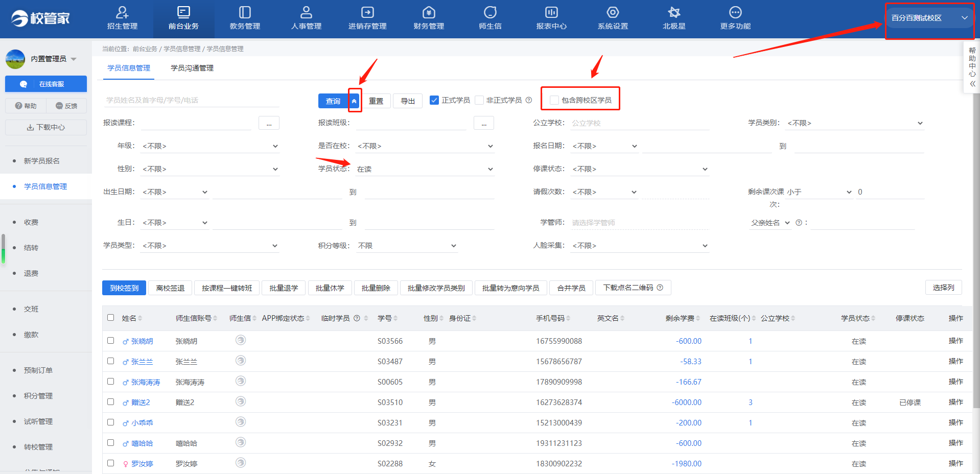Open 进销存管理 module icon
This screenshot has height=474, width=980.
[x=367, y=12]
